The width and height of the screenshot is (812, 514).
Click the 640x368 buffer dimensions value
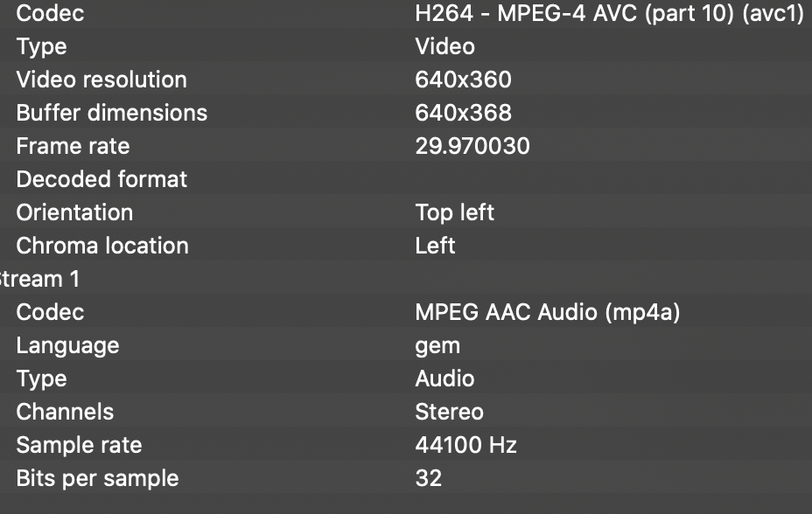[x=463, y=113]
